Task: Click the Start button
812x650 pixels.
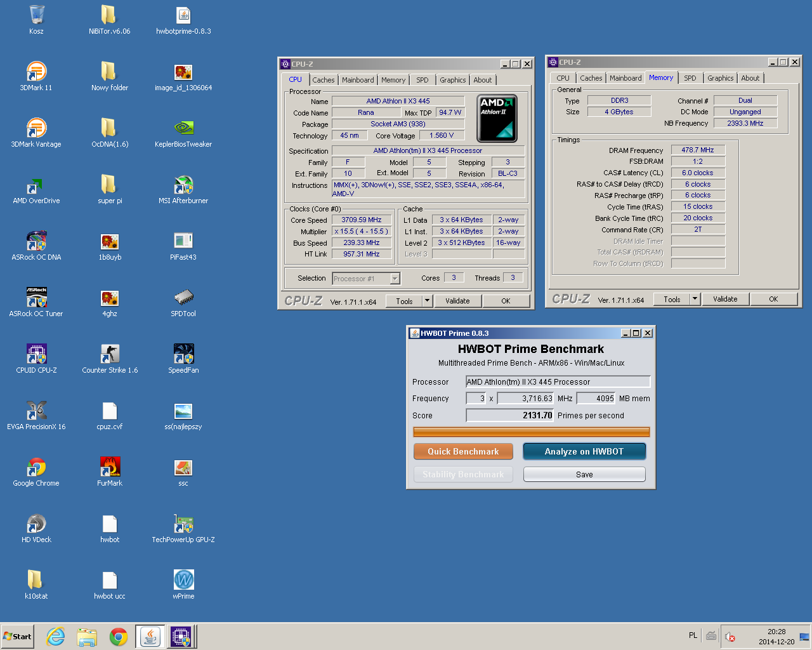Action: [x=18, y=637]
